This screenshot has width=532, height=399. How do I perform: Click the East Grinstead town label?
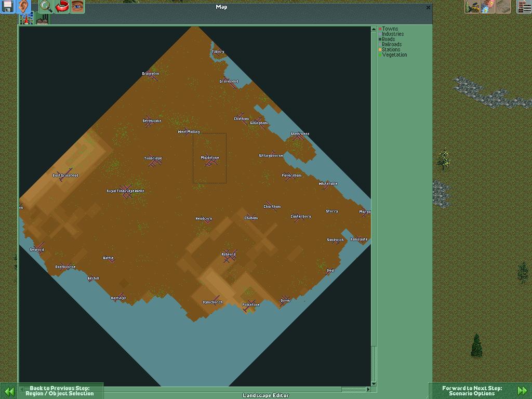(x=65, y=176)
